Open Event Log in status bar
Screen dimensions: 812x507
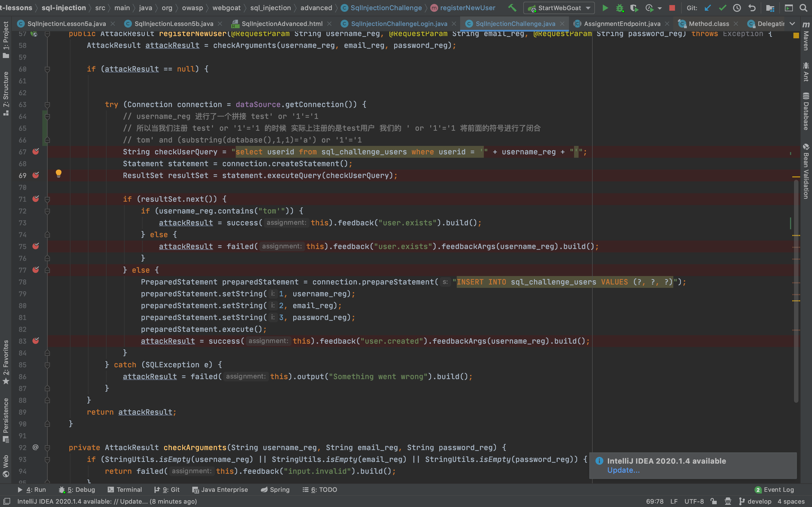pos(775,490)
